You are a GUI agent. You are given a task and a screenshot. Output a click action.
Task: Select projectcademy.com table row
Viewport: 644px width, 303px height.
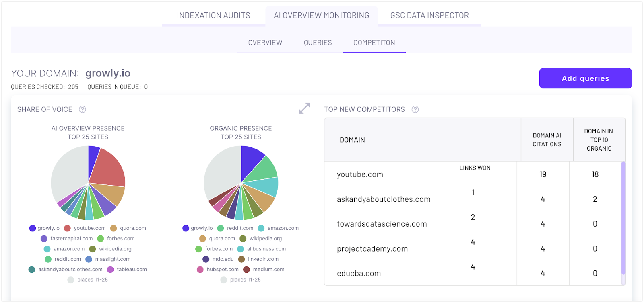point(473,249)
